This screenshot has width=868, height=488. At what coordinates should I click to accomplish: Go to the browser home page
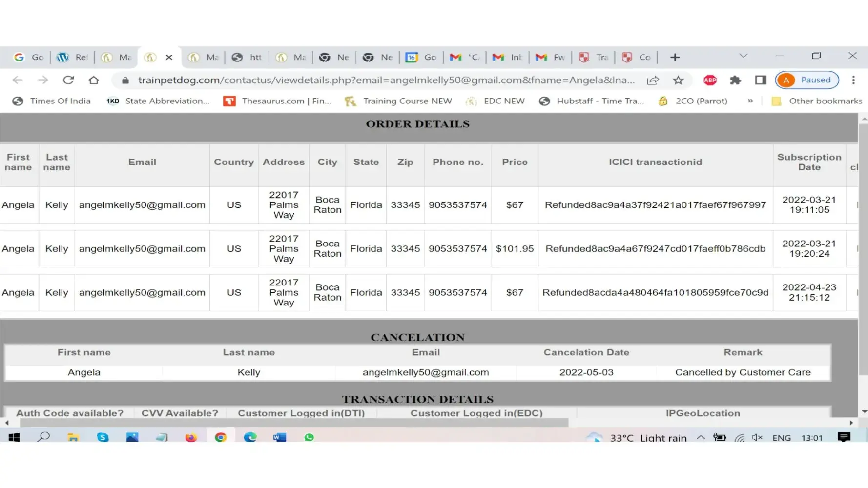click(x=94, y=80)
